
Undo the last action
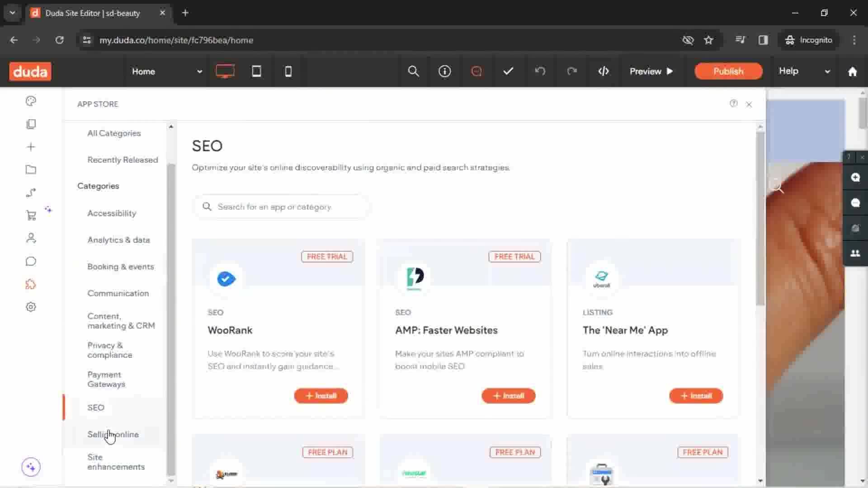(x=540, y=71)
